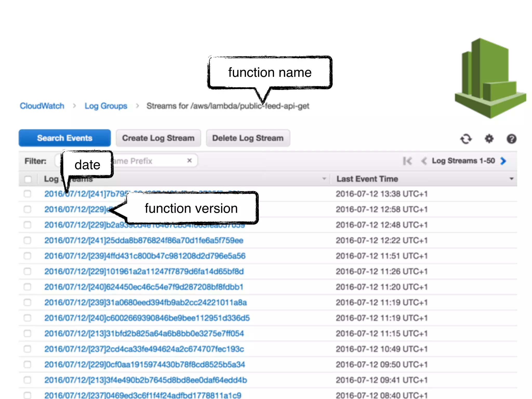Click Create Log Stream button
532x399 pixels.
coord(158,138)
